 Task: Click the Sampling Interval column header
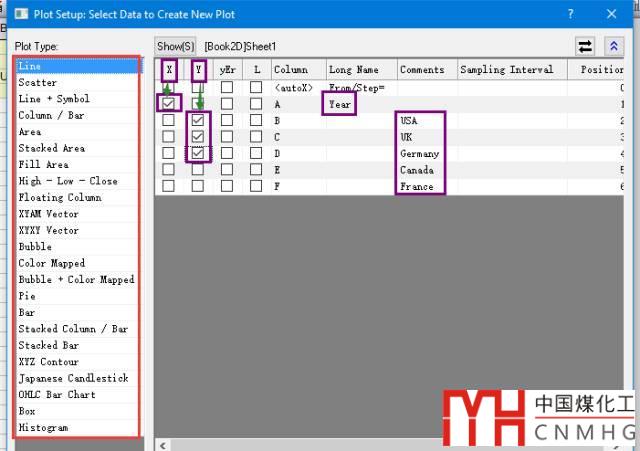click(x=510, y=70)
